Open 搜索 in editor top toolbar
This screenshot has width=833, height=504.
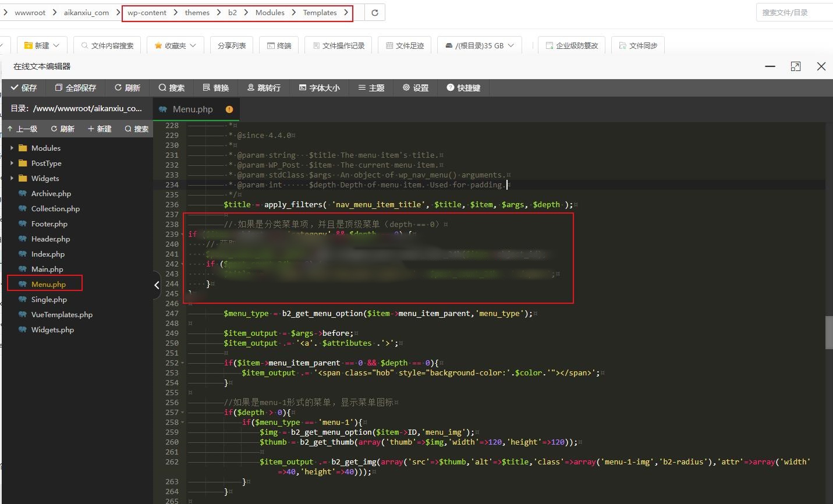[x=172, y=88]
